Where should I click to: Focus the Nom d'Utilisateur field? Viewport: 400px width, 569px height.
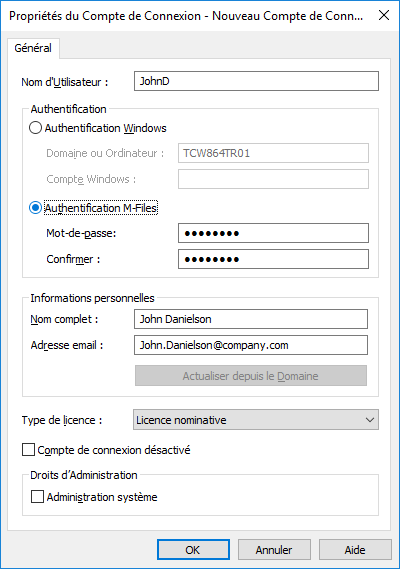(256, 81)
